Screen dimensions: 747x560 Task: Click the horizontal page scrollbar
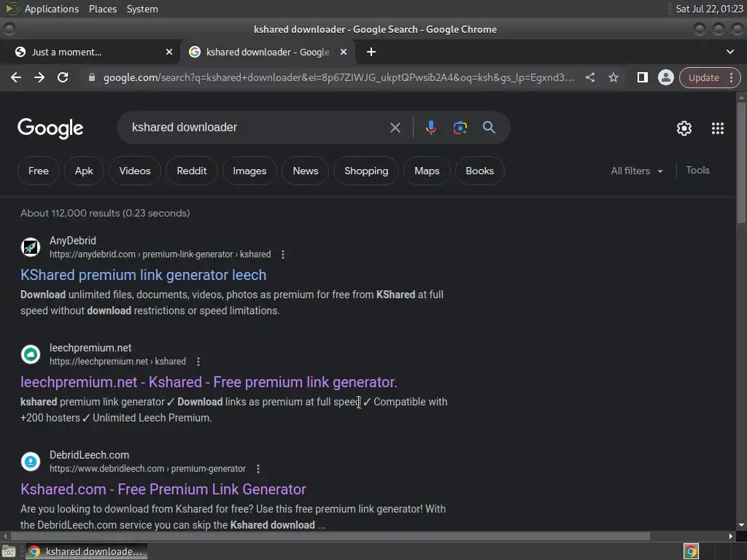click(x=330, y=536)
